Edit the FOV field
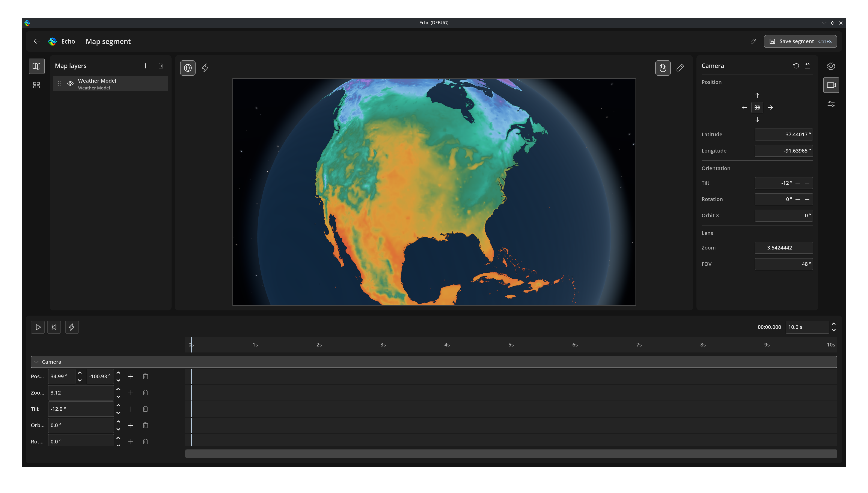The width and height of the screenshot is (868, 493). point(783,264)
